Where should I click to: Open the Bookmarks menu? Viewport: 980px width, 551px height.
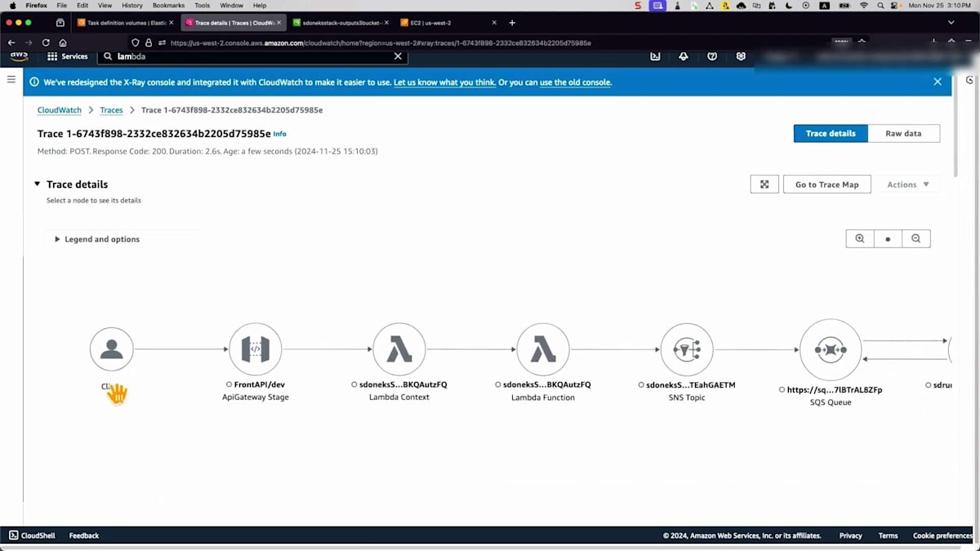click(168, 5)
